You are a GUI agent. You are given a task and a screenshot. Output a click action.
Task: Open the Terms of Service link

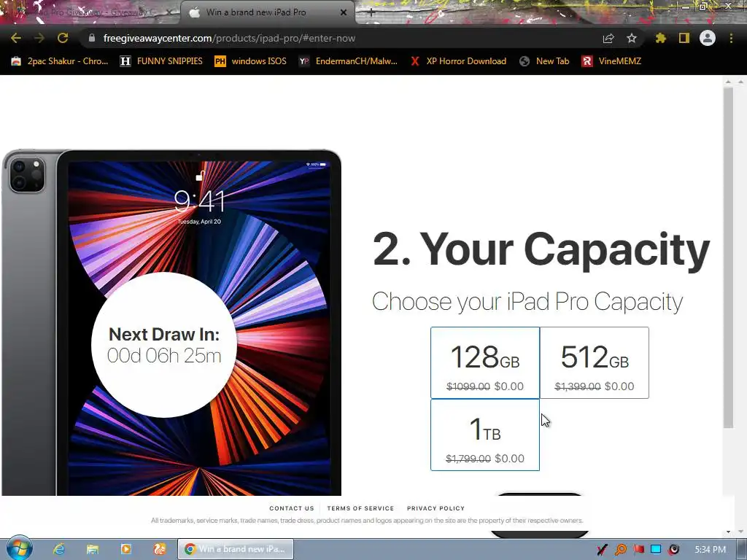click(360, 508)
